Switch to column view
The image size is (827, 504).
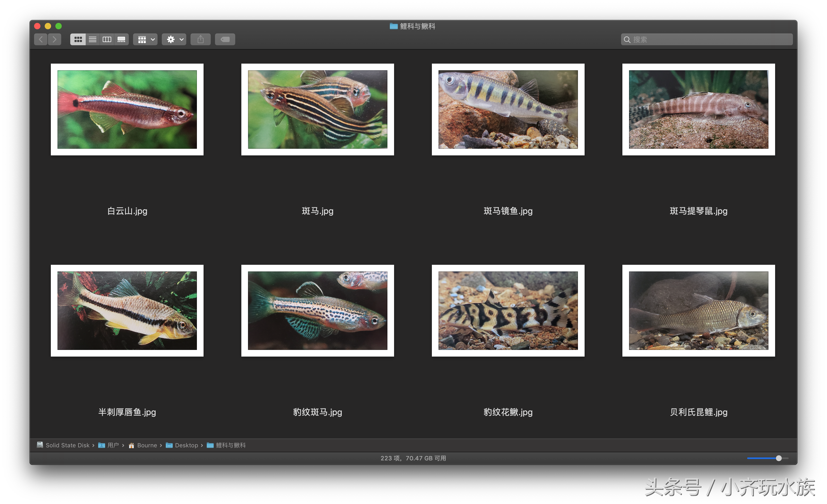pyautogui.click(x=107, y=39)
